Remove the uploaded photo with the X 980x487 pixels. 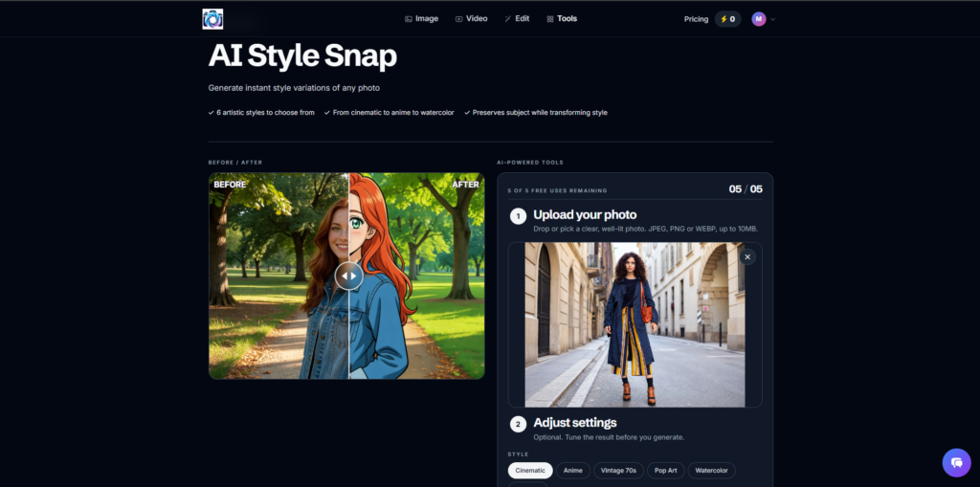pos(747,257)
